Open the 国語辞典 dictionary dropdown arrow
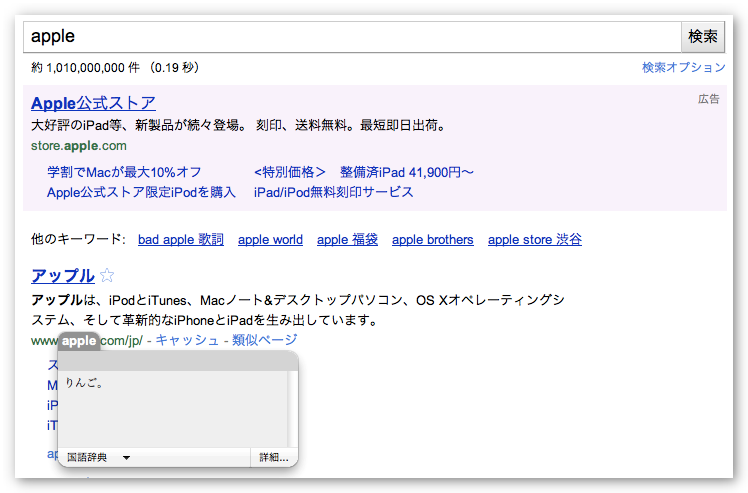 [126, 458]
